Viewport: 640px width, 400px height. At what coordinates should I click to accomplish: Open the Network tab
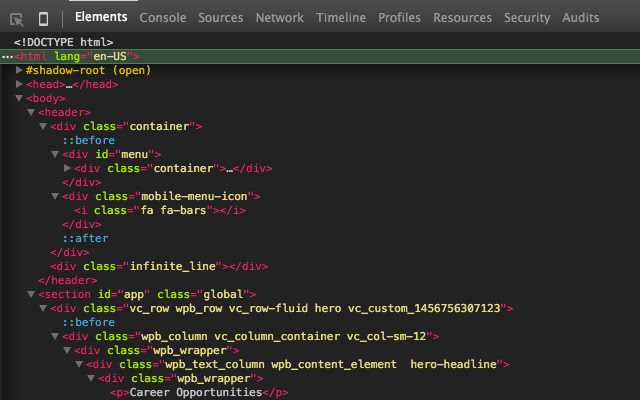(x=279, y=18)
